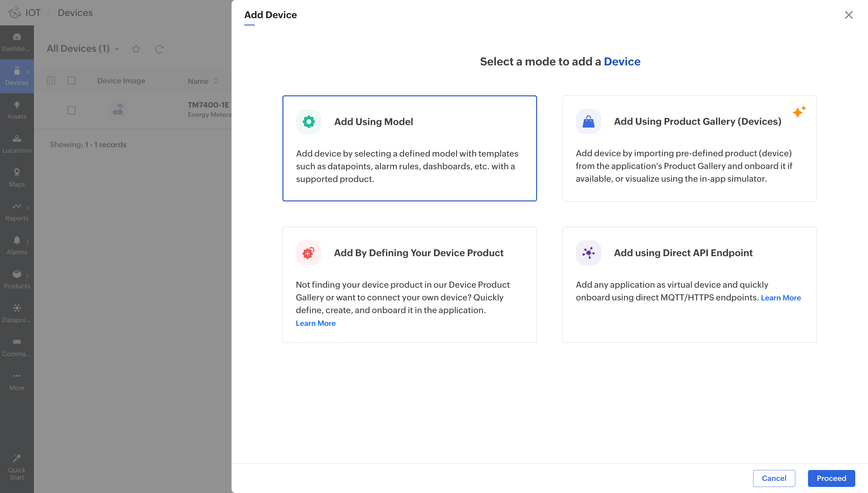
Task: Click the Proceed button
Action: coord(831,478)
